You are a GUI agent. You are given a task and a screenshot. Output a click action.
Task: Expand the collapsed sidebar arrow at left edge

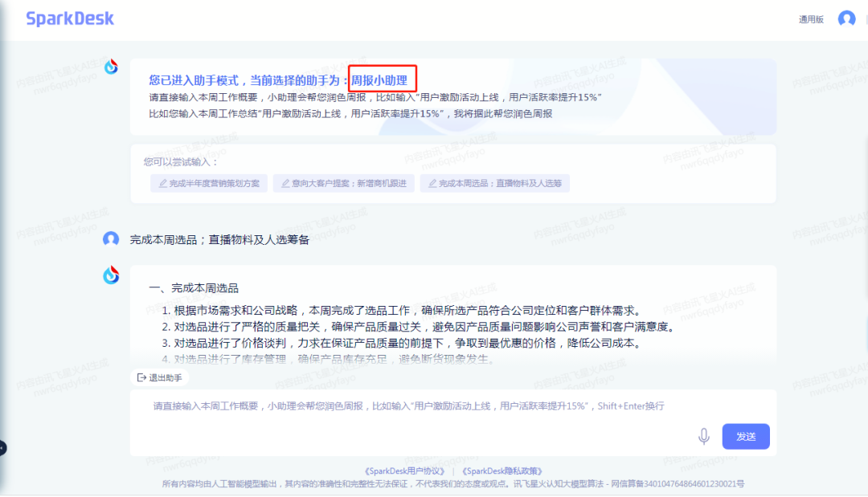pos(2,447)
